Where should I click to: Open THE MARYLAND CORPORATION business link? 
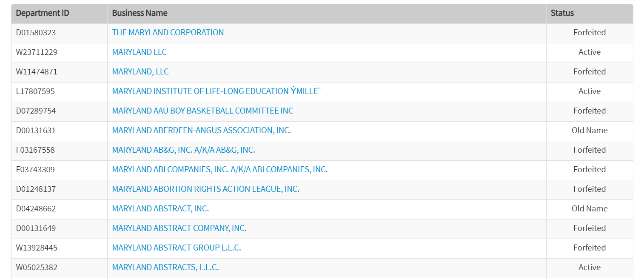tap(168, 33)
